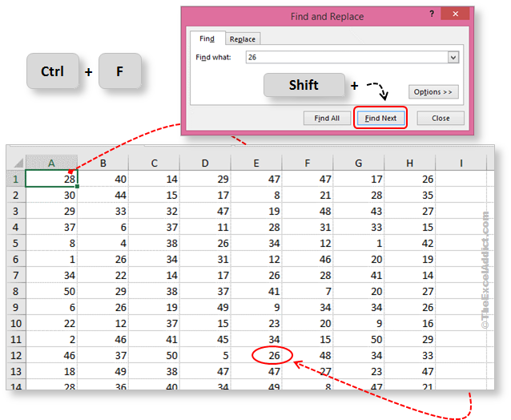
Task: Click the Find what input field
Action: (x=347, y=57)
